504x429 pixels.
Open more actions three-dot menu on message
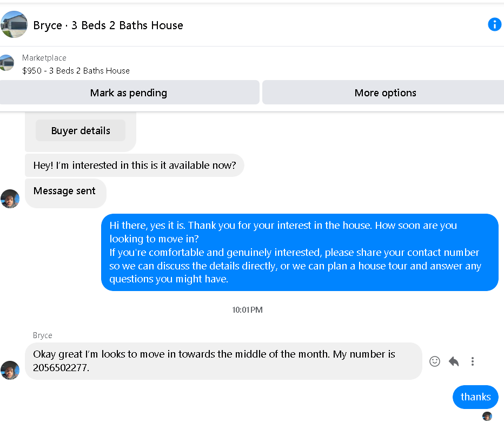472,361
